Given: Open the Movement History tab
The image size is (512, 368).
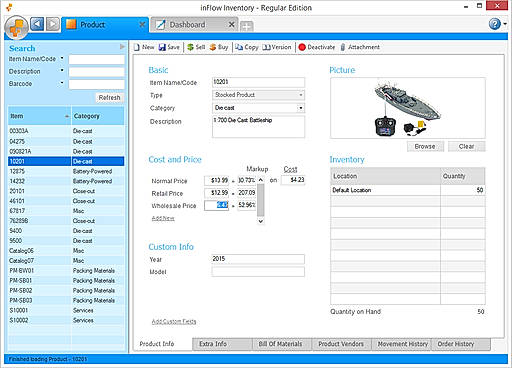Looking at the screenshot, I should coord(402,344).
